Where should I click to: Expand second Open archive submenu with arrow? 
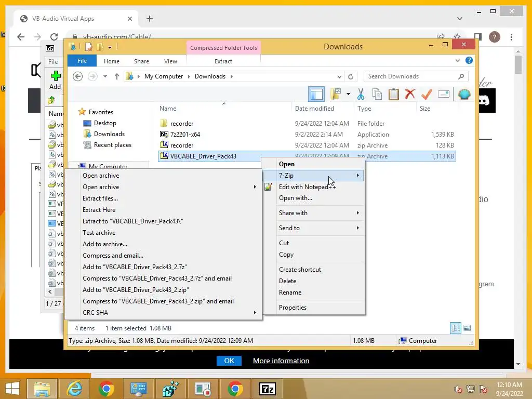tap(255, 187)
